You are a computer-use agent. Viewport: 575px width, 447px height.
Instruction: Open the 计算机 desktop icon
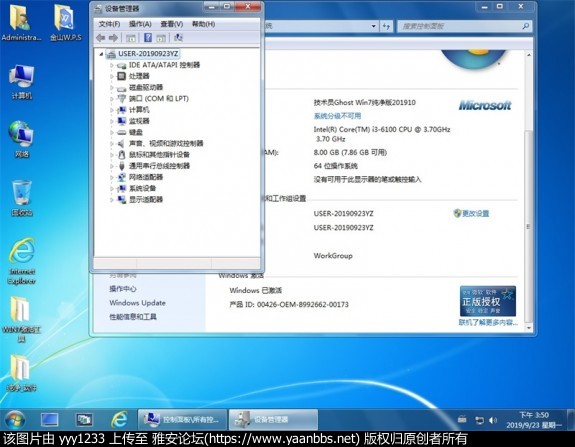click(22, 81)
